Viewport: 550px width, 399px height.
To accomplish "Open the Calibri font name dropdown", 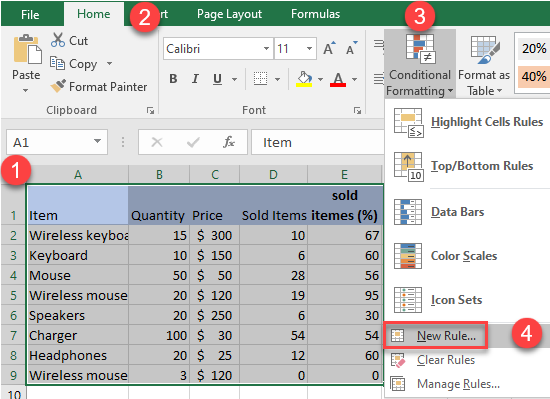I will coord(267,48).
